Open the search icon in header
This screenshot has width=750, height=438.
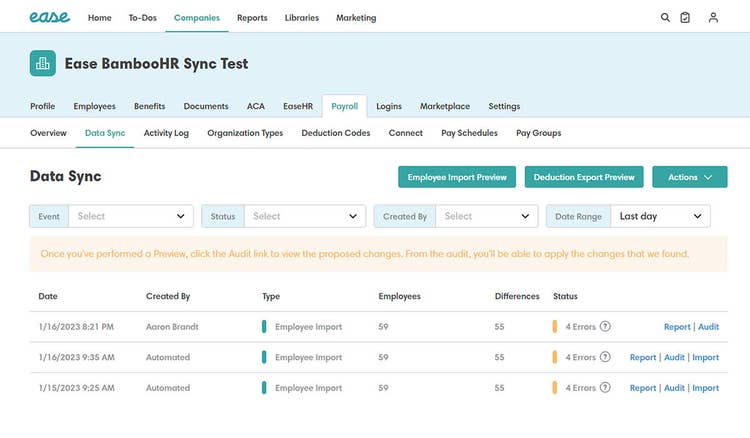(x=665, y=18)
